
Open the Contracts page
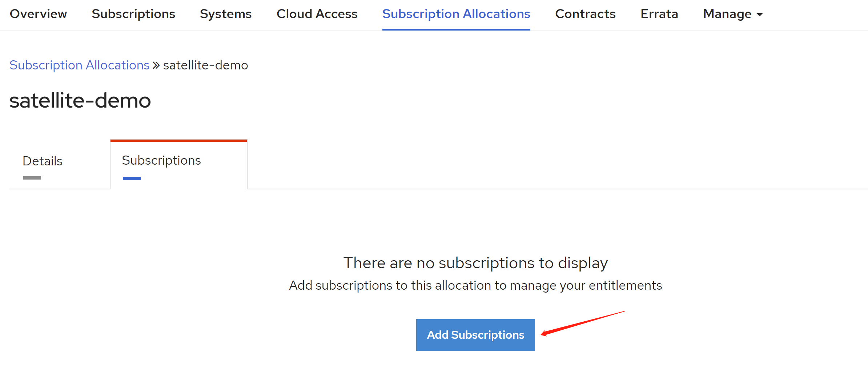click(585, 14)
